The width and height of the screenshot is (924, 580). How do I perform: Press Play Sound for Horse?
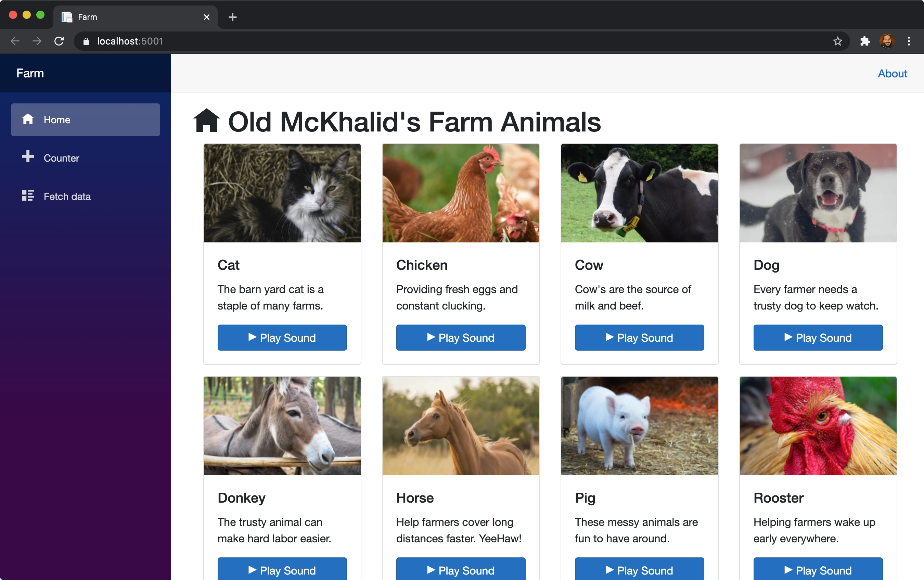(x=461, y=569)
